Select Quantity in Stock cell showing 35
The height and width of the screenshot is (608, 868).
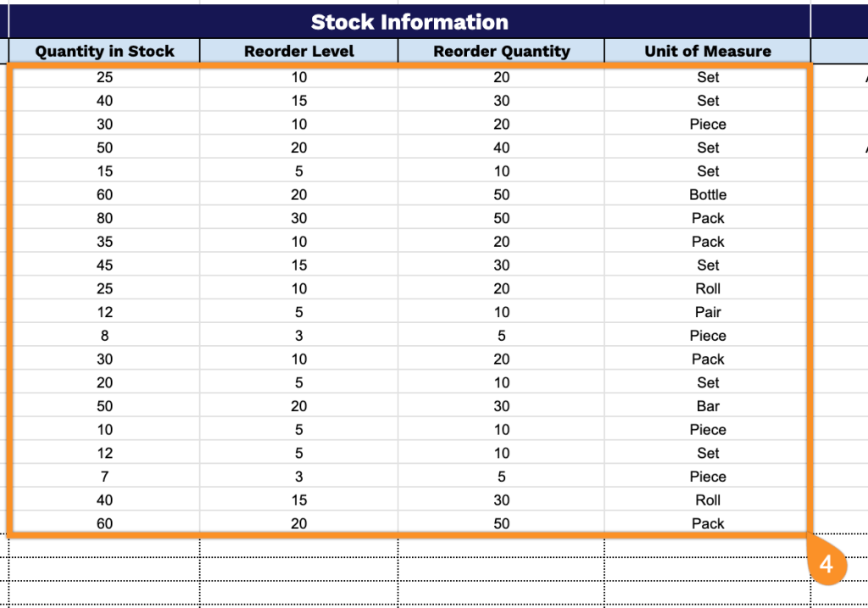[104, 242]
